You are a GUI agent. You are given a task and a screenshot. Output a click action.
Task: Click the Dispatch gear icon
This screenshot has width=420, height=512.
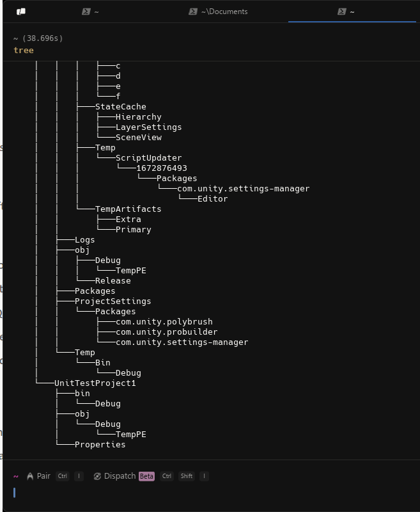[98, 476]
